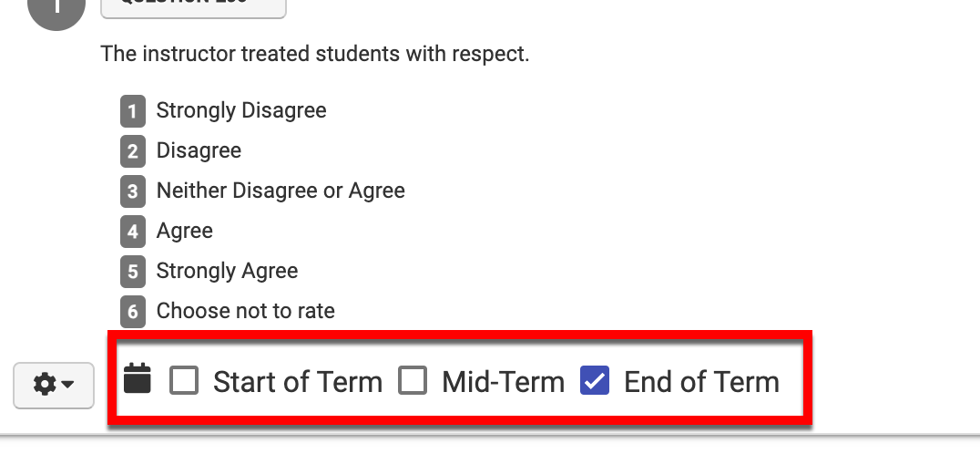
Task: Check the Mid-Term checkbox
Action: pos(413,381)
